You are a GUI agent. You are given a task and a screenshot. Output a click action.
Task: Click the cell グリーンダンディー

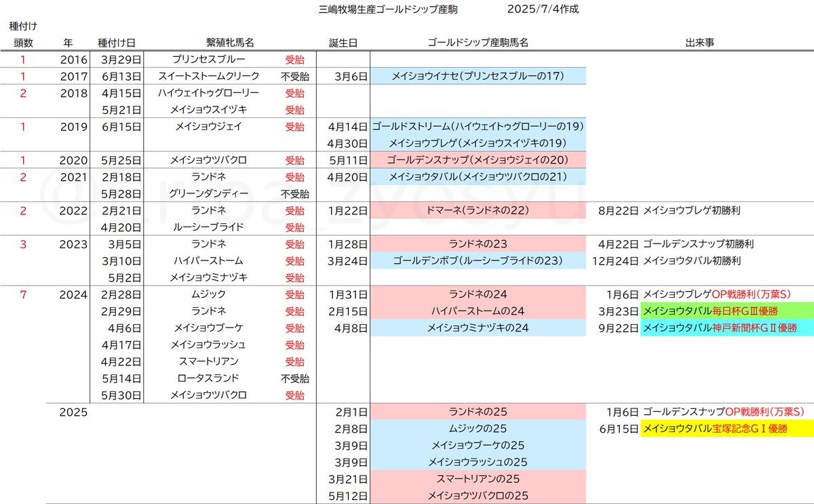pyautogui.click(x=208, y=194)
